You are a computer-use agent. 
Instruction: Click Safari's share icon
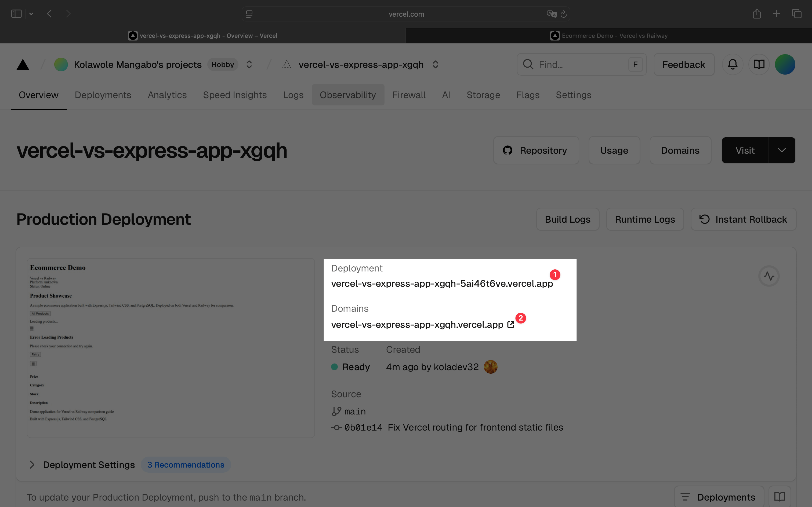tap(756, 14)
